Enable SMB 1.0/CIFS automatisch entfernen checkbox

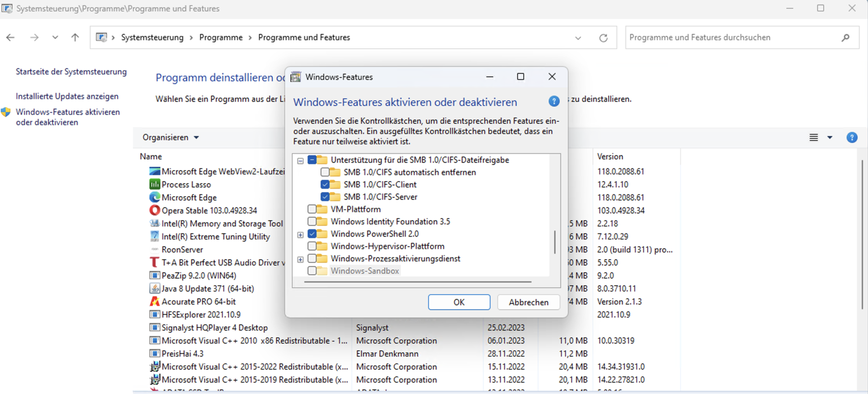(325, 172)
